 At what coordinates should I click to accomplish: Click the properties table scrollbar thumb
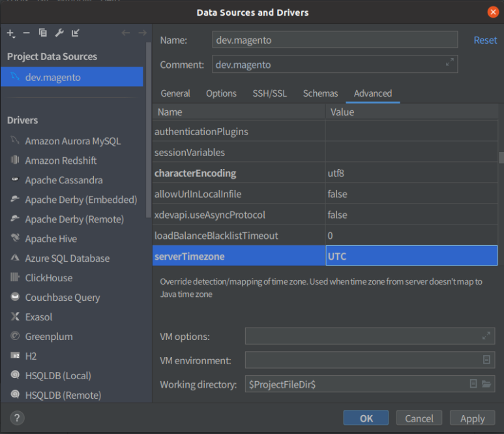tap(501, 158)
